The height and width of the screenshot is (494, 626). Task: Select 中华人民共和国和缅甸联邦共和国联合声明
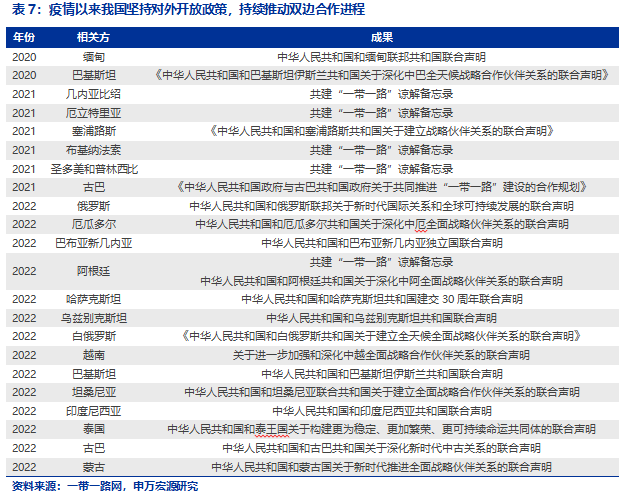click(x=382, y=57)
